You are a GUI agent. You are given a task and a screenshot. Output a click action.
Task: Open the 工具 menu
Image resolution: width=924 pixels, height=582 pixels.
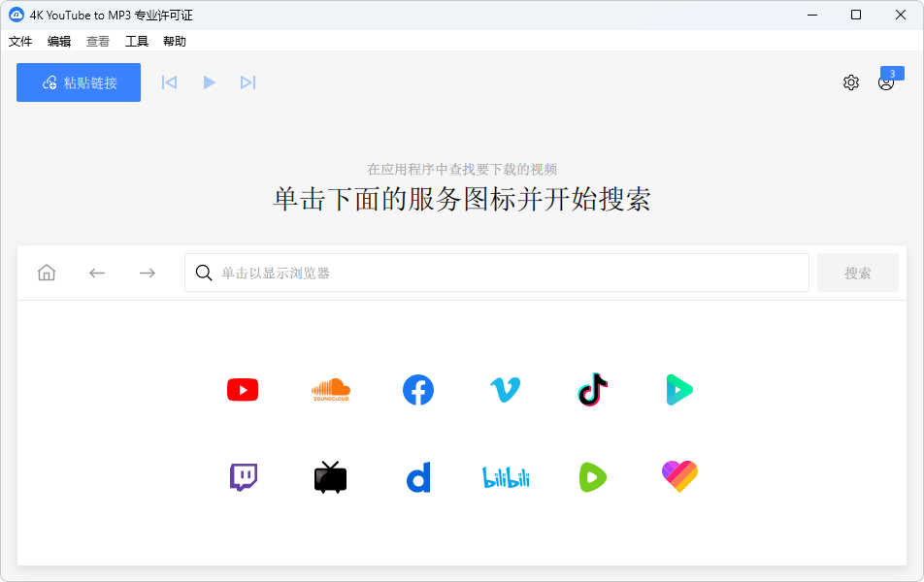tap(137, 42)
